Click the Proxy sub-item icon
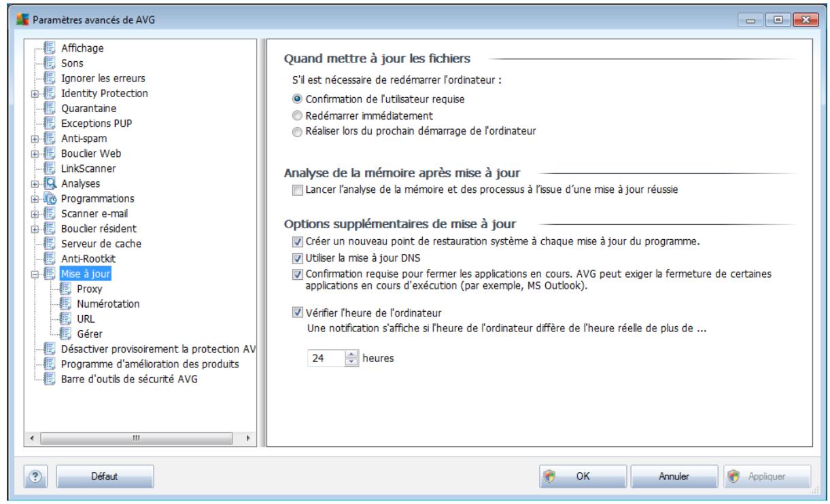 (x=64, y=289)
